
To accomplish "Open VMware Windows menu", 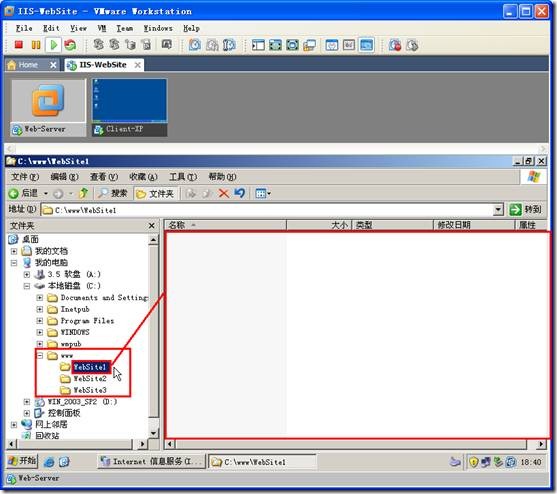I will pos(158,28).
